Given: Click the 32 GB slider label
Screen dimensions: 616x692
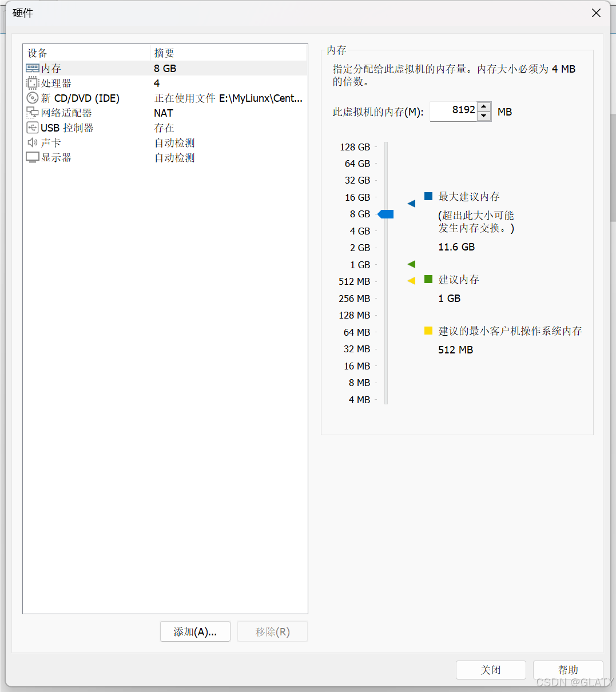Looking at the screenshot, I should pos(357,180).
